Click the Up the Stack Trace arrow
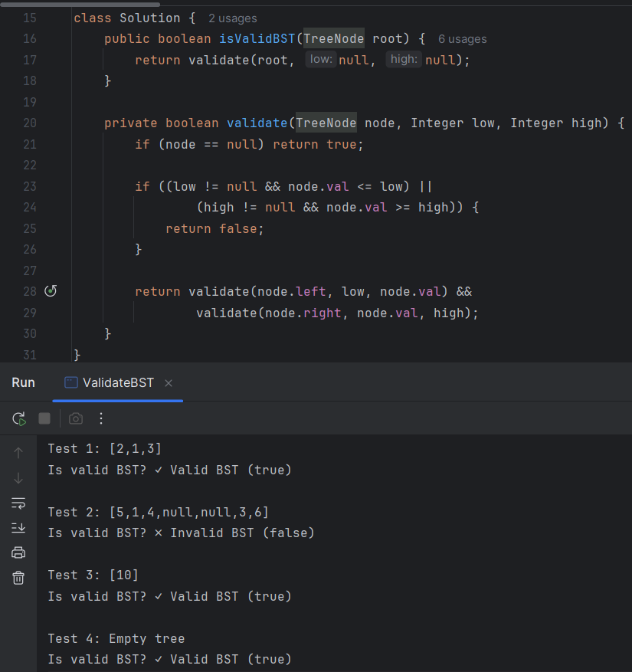Viewport: 632px width, 672px height. pos(19,453)
